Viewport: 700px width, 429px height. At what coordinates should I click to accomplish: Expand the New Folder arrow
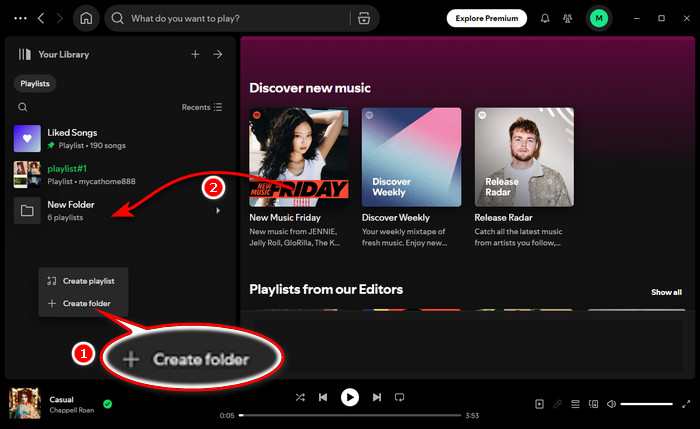pos(218,211)
